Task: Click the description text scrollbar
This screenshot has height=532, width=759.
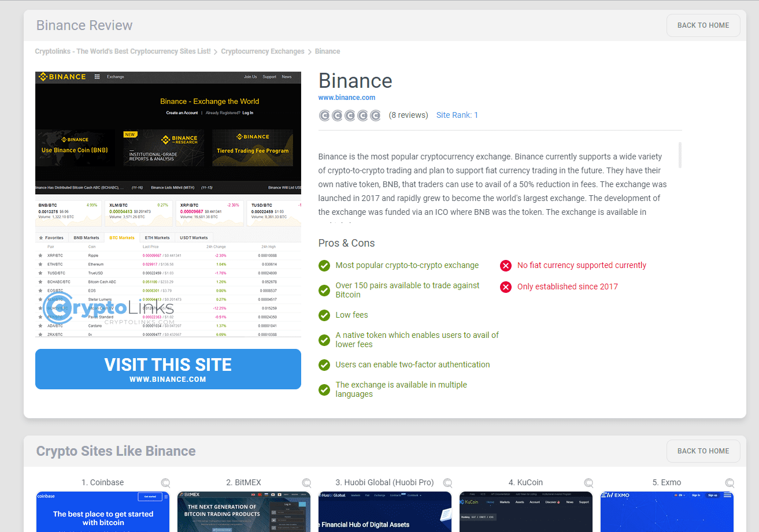Action: point(680,155)
